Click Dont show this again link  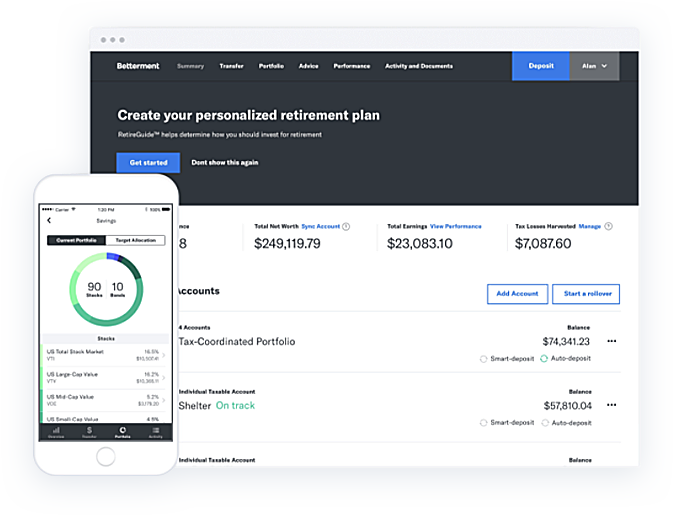[x=225, y=162]
